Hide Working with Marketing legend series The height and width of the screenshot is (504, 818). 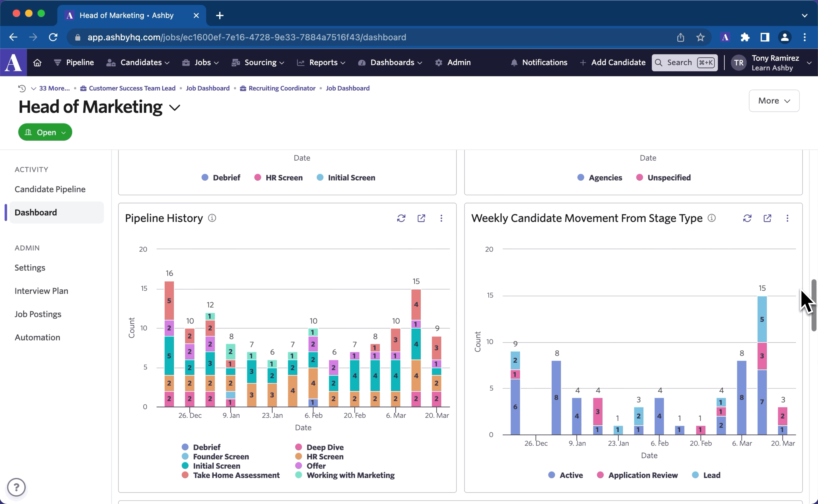350,475
